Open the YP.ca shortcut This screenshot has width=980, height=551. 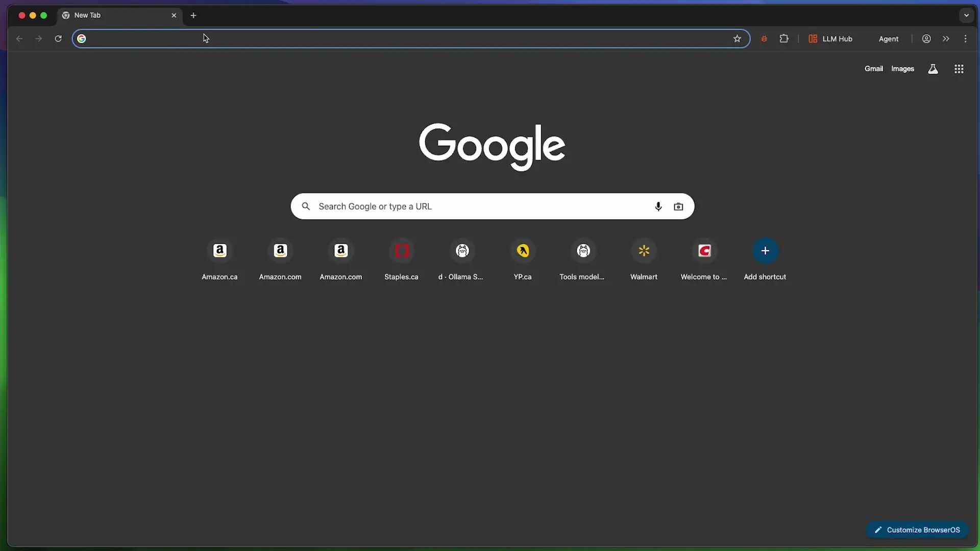523,260
